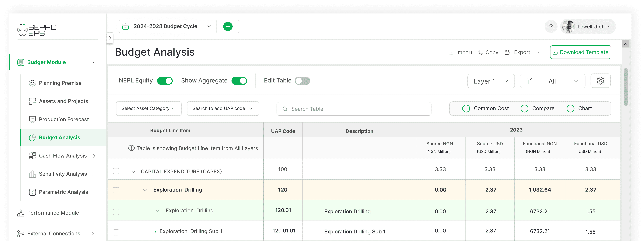Click the scrollbar up arrow
644x241 pixels.
point(626,44)
